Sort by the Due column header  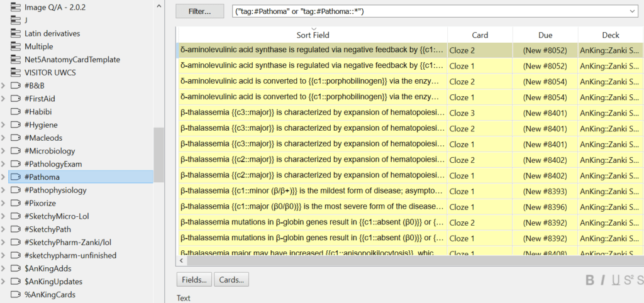pyautogui.click(x=545, y=35)
